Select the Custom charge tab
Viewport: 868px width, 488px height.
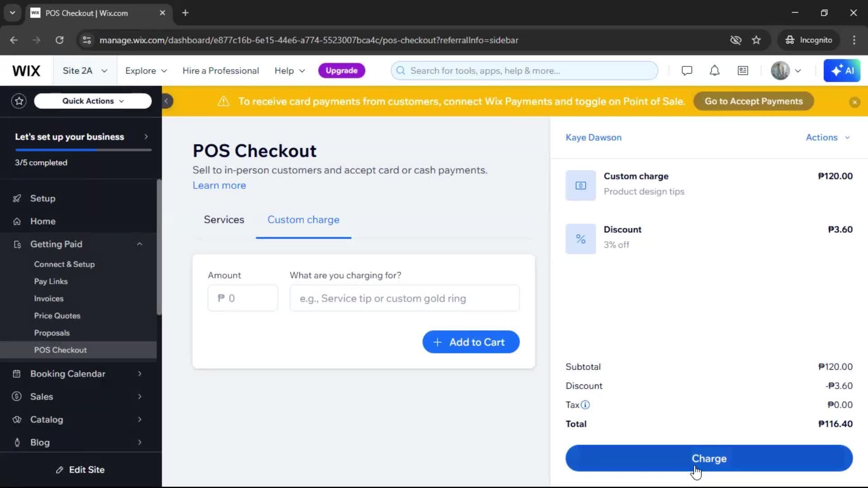click(x=303, y=220)
